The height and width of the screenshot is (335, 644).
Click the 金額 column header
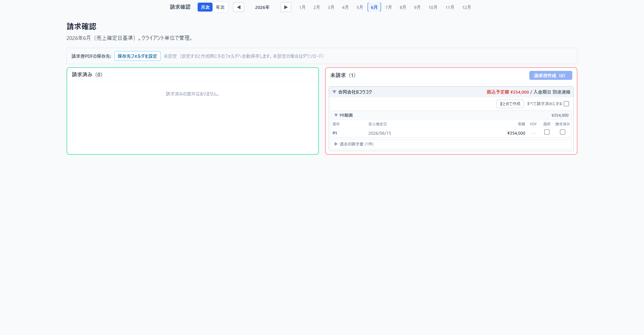[521, 124]
